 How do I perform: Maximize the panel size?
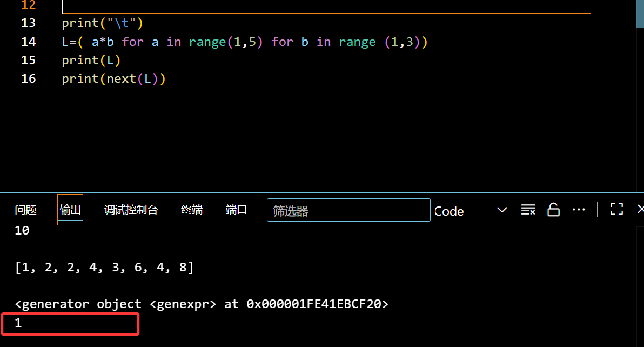tap(616, 210)
